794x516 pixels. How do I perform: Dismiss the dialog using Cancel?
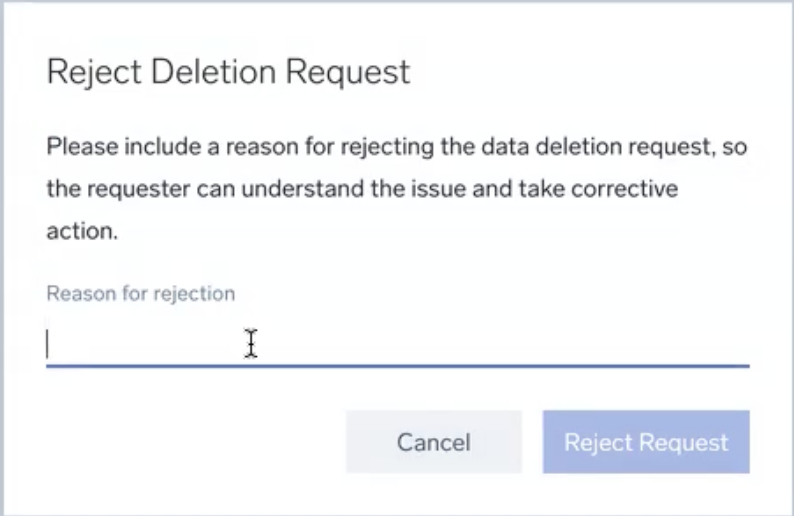433,442
